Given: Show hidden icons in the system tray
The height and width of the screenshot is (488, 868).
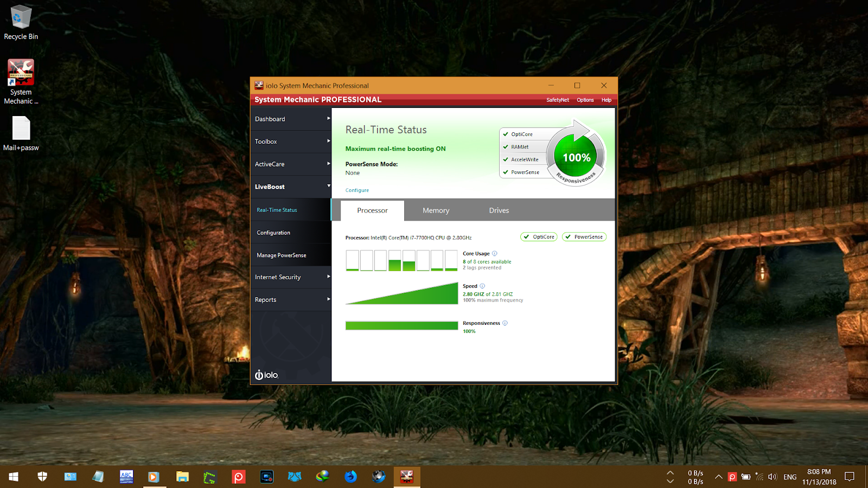Looking at the screenshot, I should coord(718,477).
